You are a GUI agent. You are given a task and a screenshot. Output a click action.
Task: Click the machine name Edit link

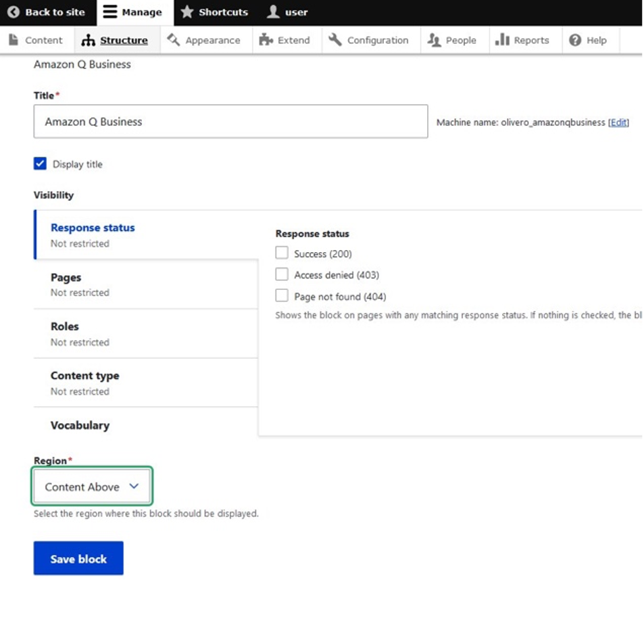point(618,122)
